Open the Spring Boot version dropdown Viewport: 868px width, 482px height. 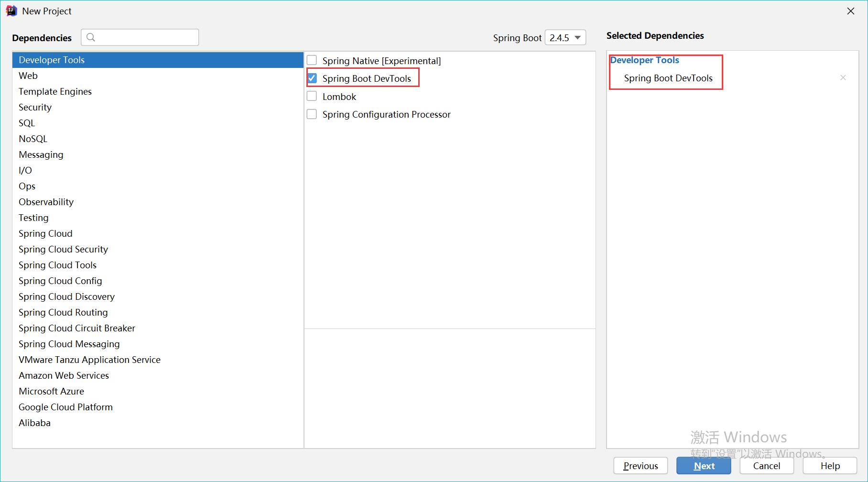click(x=565, y=37)
